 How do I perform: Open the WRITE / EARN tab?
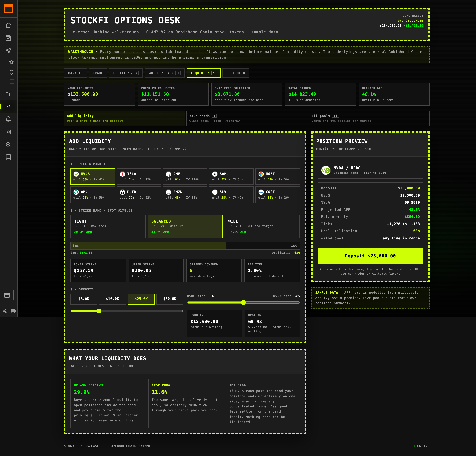click(x=164, y=73)
